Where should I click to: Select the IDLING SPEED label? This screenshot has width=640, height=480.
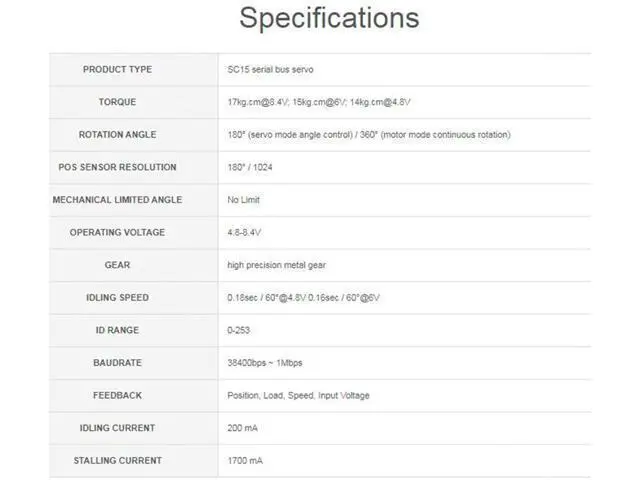tap(118, 298)
